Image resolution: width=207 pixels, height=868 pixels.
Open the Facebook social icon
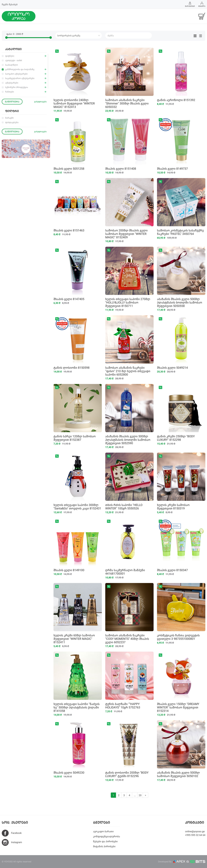tap(5, 833)
